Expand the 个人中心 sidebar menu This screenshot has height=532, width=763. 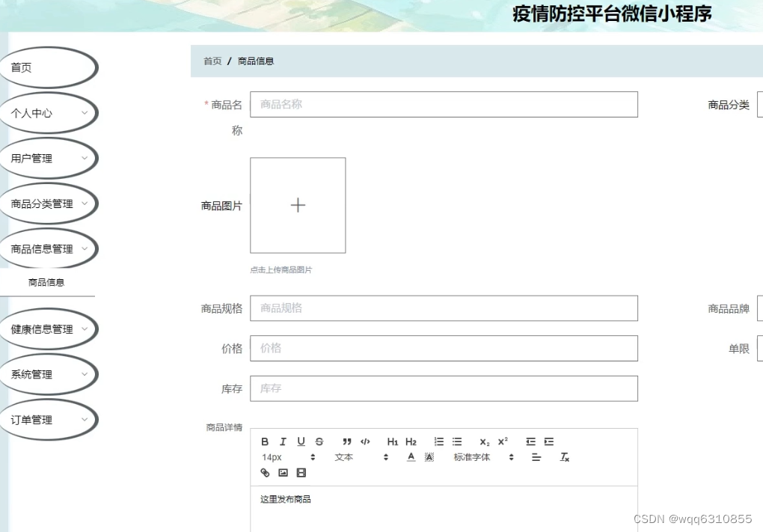(48, 113)
